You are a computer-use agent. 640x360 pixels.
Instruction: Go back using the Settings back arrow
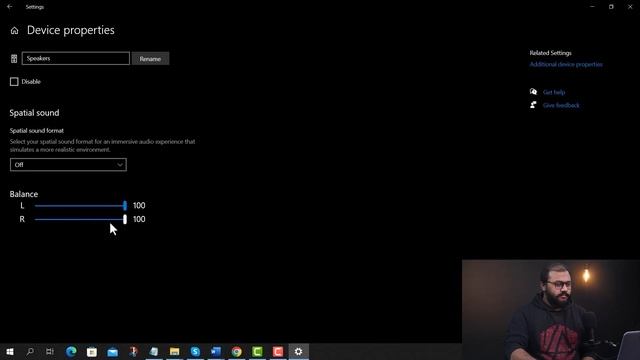[x=9, y=7]
